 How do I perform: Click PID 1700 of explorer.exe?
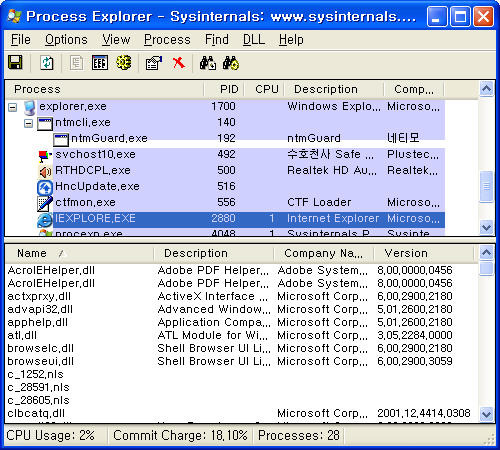tap(223, 107)
